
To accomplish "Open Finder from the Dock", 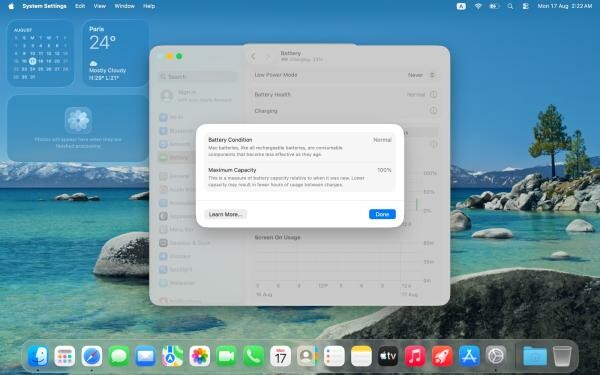I will coord(38,356).
